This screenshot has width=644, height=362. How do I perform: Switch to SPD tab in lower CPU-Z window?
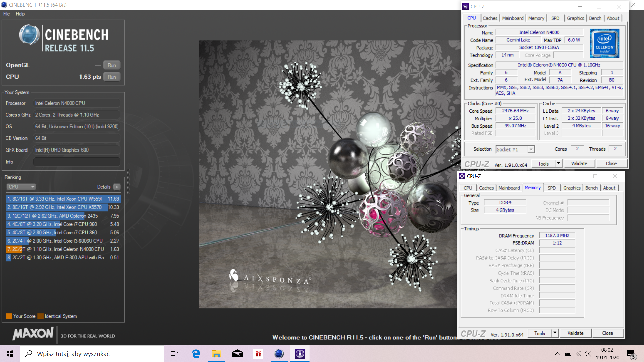(552, 188)
